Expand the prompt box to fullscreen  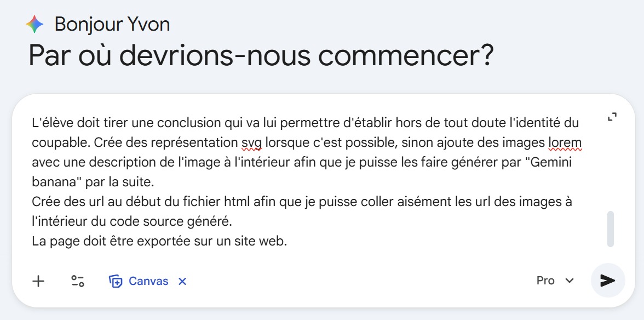coord(612,116)
